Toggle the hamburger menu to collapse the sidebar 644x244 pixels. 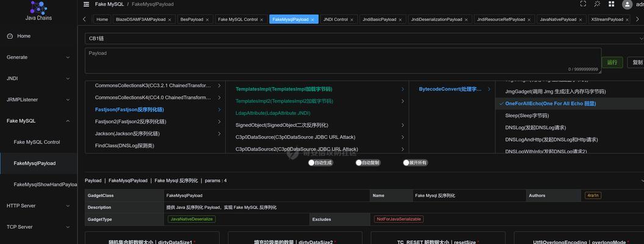86,4
